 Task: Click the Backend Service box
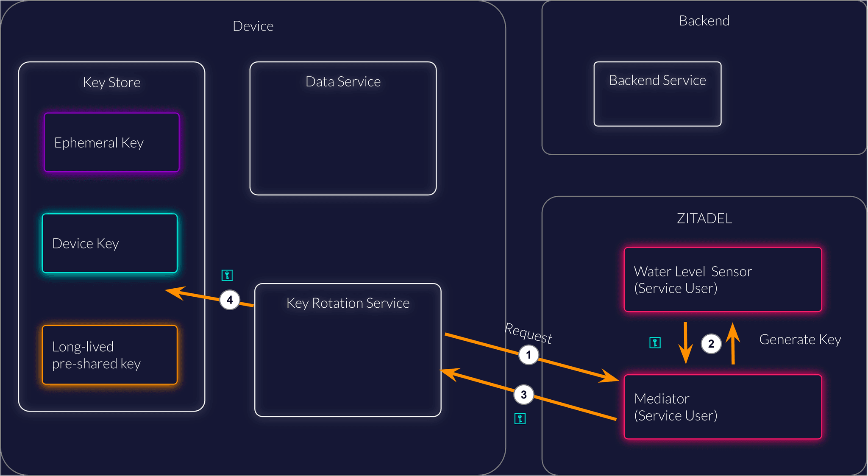pyautogui.click(x=657, y=94)
